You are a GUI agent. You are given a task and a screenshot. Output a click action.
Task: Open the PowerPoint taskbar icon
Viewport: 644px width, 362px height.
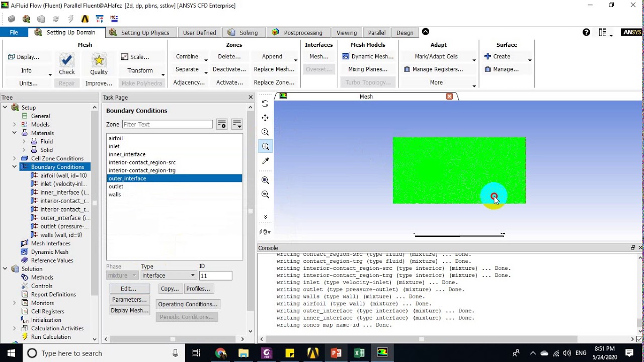pyautogui.click(x=336, y=353)
